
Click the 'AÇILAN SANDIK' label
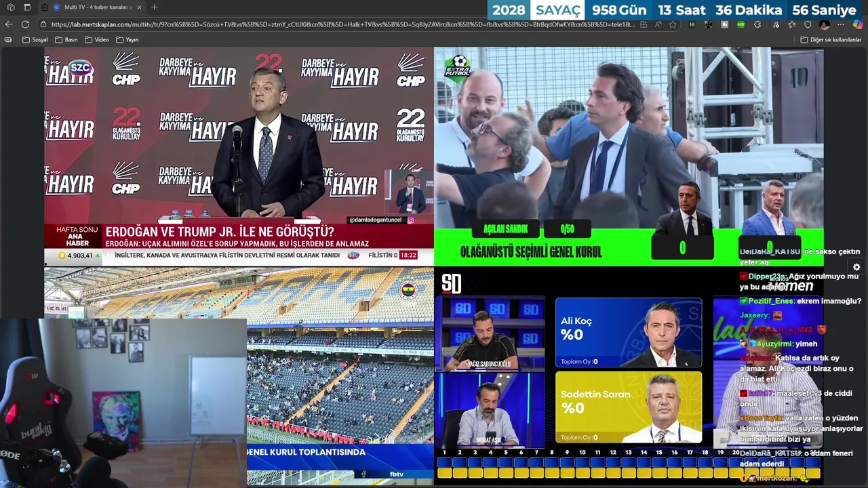(x=505, y=229)
